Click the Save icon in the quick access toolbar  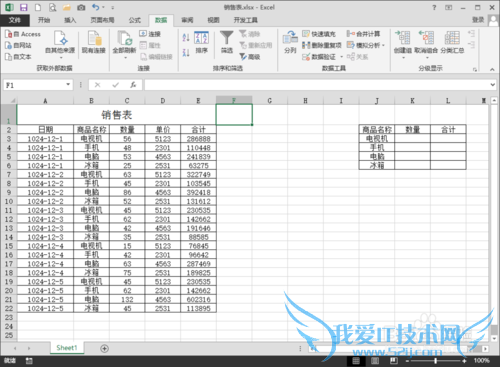pyautogui.click(x=24, y=7)
